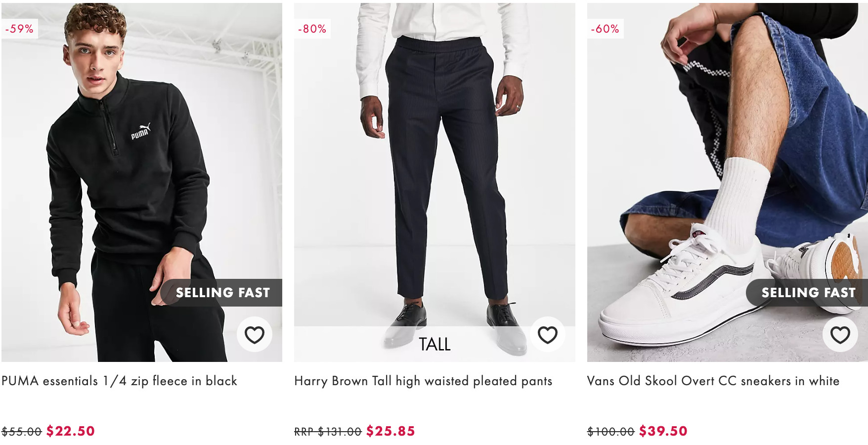
Task: Click the $39.50 sale price
Action: [663, 431]
